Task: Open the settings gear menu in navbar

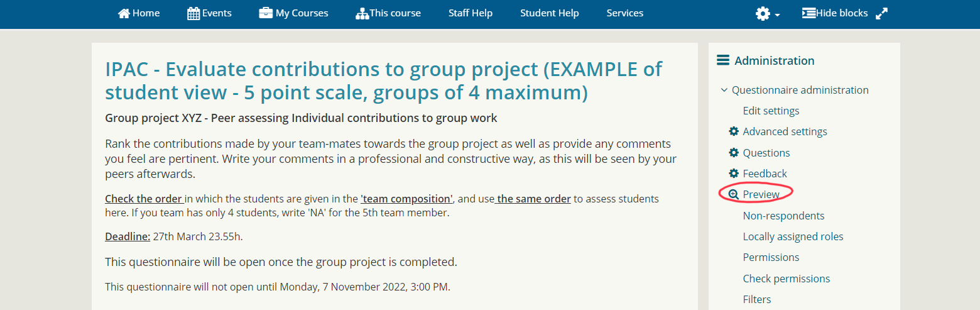Action: coord(767,13)
